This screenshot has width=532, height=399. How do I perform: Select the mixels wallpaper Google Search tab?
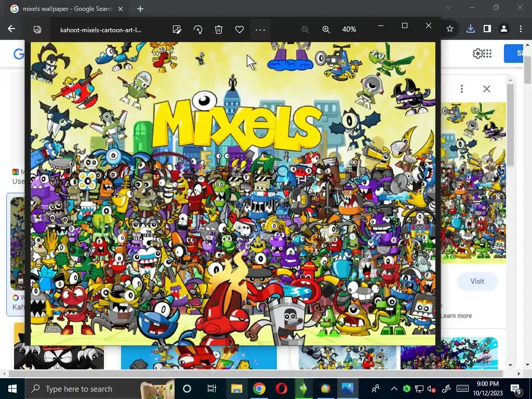[67, 9]
